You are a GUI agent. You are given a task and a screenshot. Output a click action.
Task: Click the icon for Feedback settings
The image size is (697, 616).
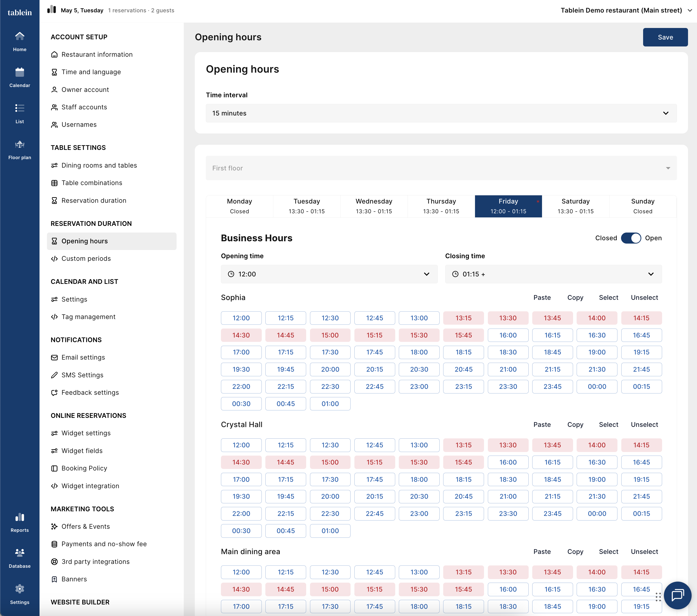[54, 393]
